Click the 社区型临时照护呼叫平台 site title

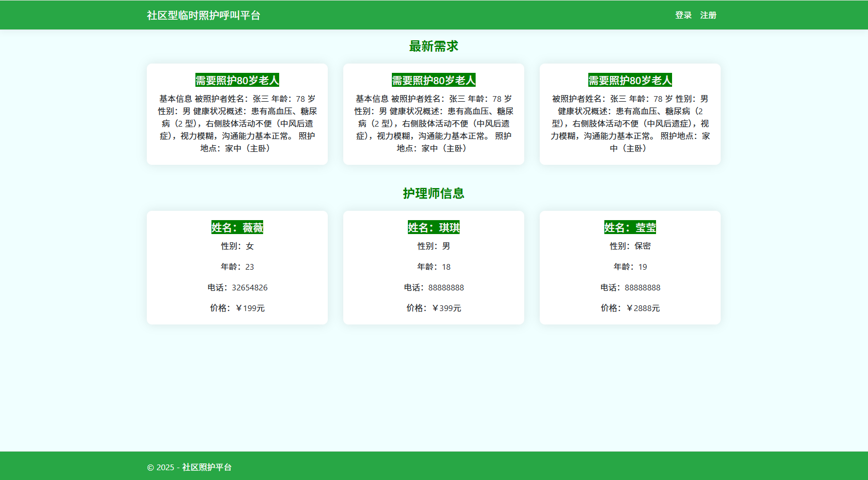[x=203, y=15]
